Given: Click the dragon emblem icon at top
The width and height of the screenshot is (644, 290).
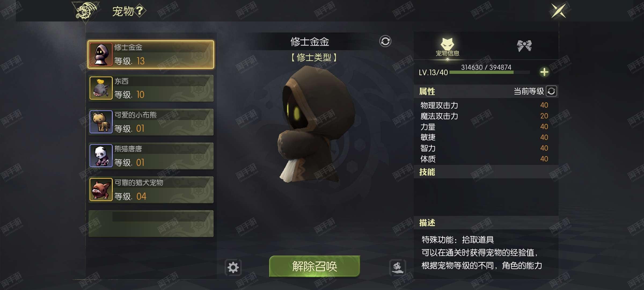Looking at the screenshot, I should pos(86,11).
